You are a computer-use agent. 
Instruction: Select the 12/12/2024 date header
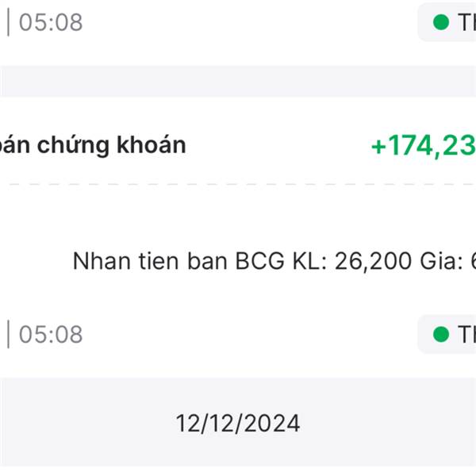238,423
